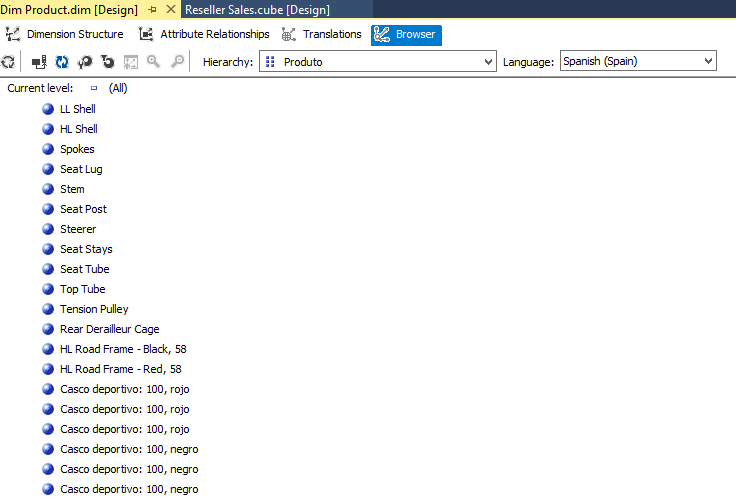The image size is (736, 501).
Task: Click the sphere icon beside Seat Tube
Action: tap(48, 269)
